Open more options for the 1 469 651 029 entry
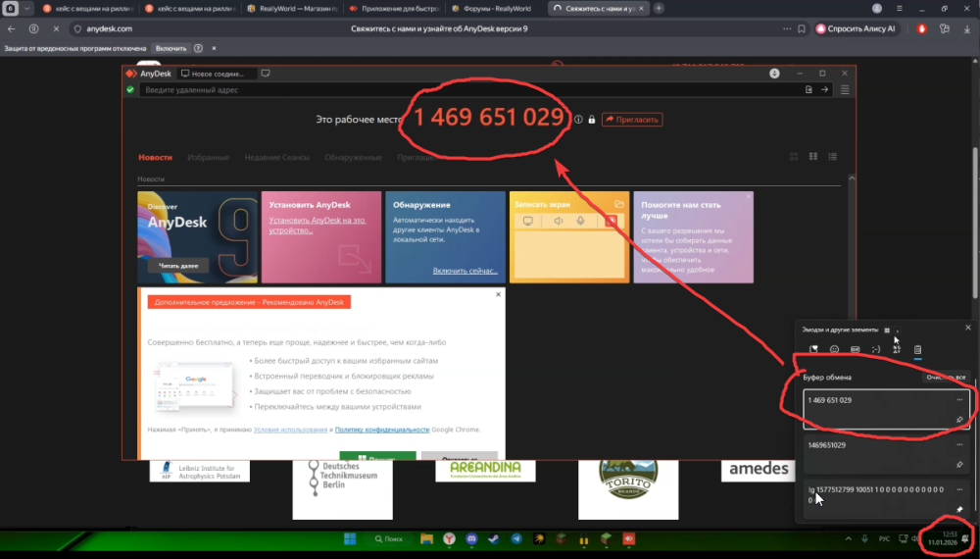Viewport: 980px width, 559px height. (959, 399)
